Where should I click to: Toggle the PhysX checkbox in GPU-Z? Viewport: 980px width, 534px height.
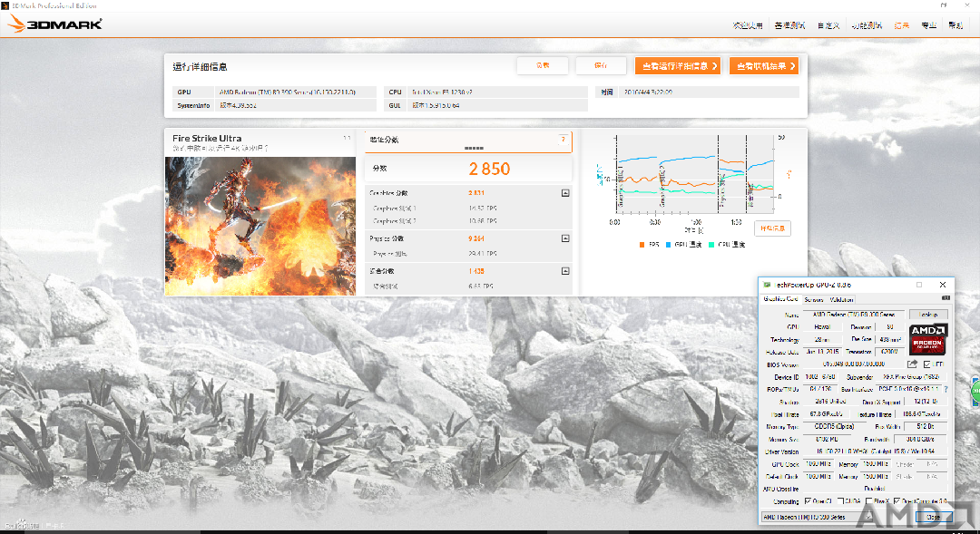point(869,500)
